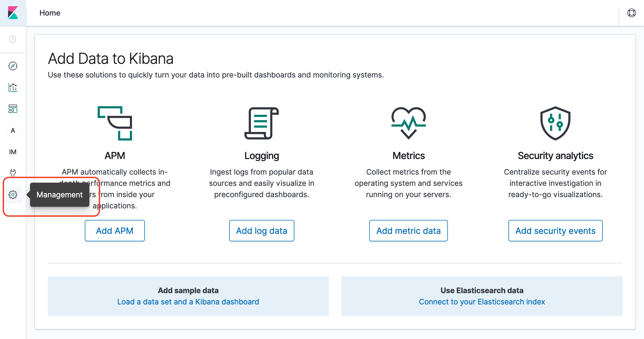Click the APM heading

(115, 156)
